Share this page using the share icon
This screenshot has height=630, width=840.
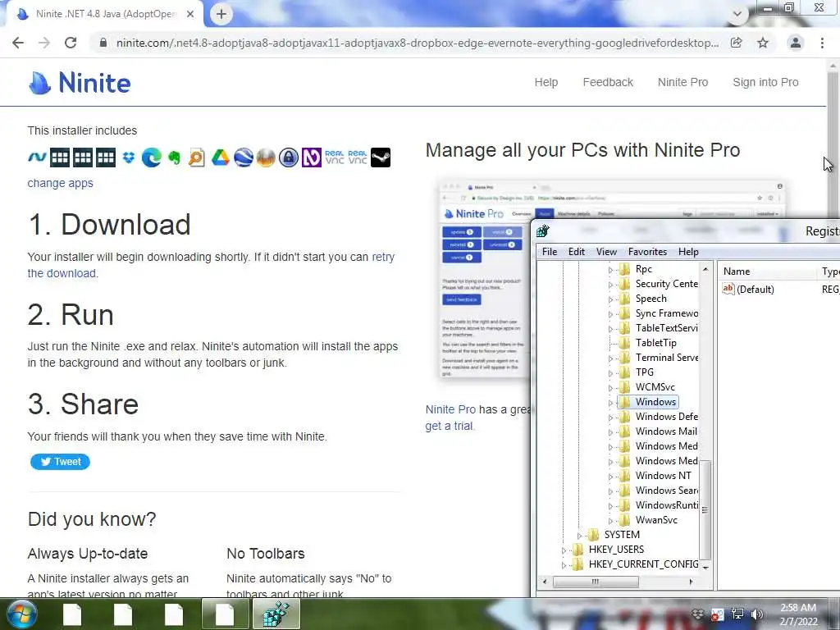pos(737,43)
